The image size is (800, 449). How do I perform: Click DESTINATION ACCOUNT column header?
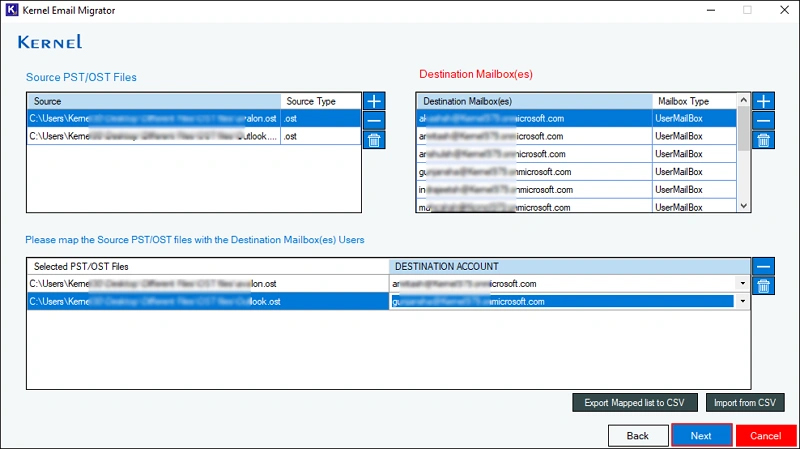click(569, 266)
